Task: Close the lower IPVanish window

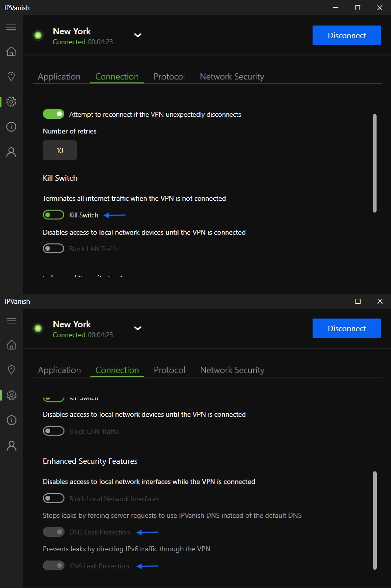Action: point(380,301)
